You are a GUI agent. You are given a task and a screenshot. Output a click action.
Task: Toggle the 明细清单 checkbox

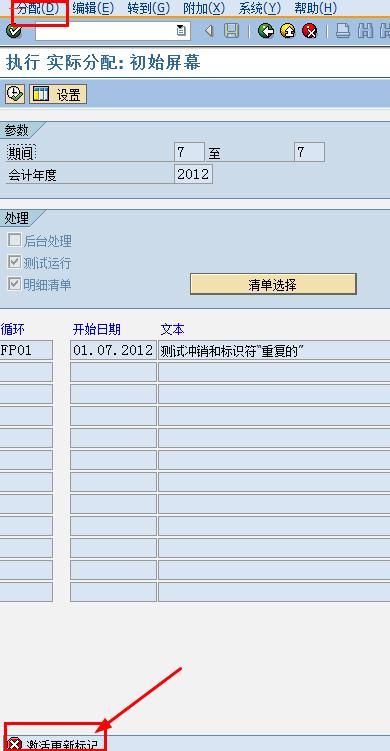coord(14,284)
